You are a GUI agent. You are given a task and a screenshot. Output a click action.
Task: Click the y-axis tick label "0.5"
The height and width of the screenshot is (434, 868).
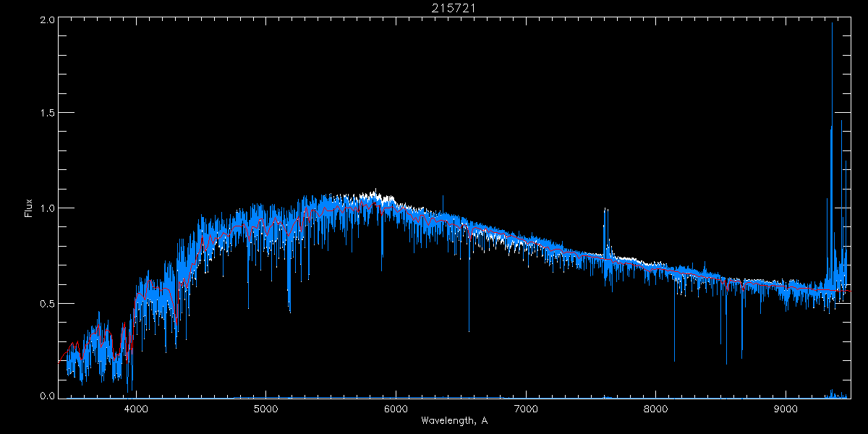tap(48, 303)
